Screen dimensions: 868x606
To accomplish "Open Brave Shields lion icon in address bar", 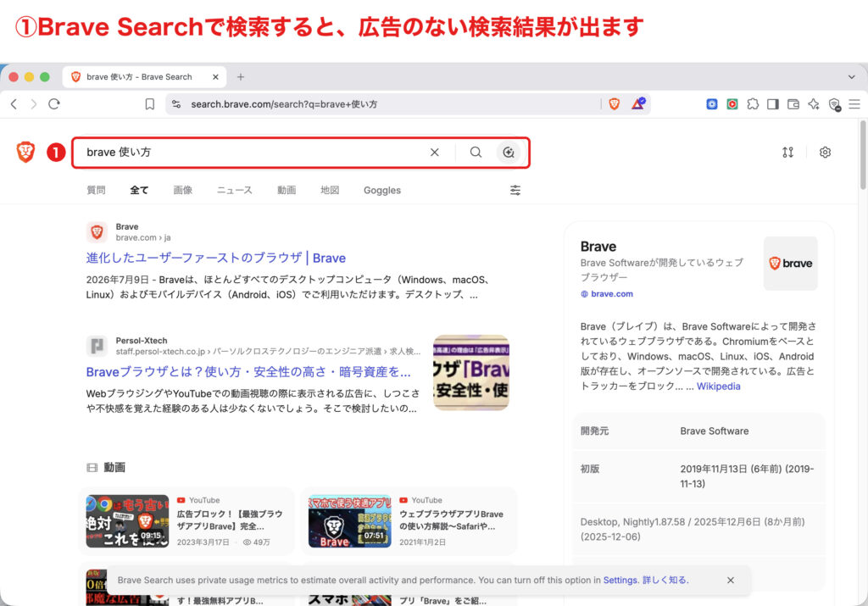I will [614, 104].
